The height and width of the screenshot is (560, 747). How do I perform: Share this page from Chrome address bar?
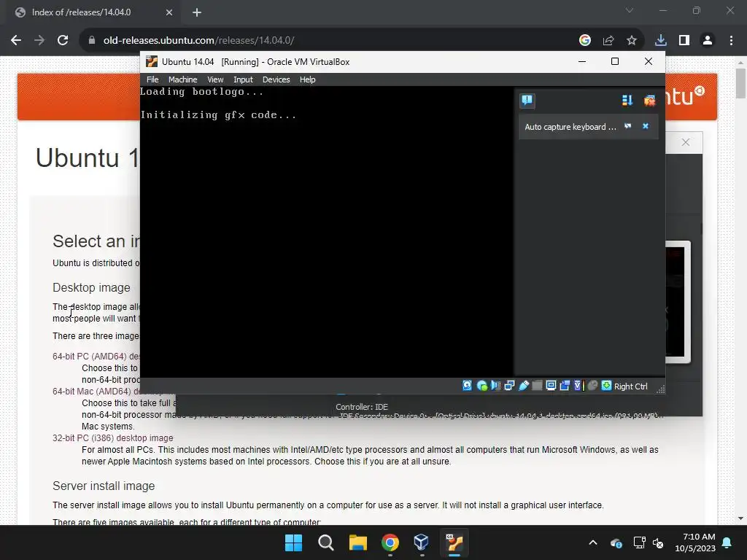tap(608, 41)
